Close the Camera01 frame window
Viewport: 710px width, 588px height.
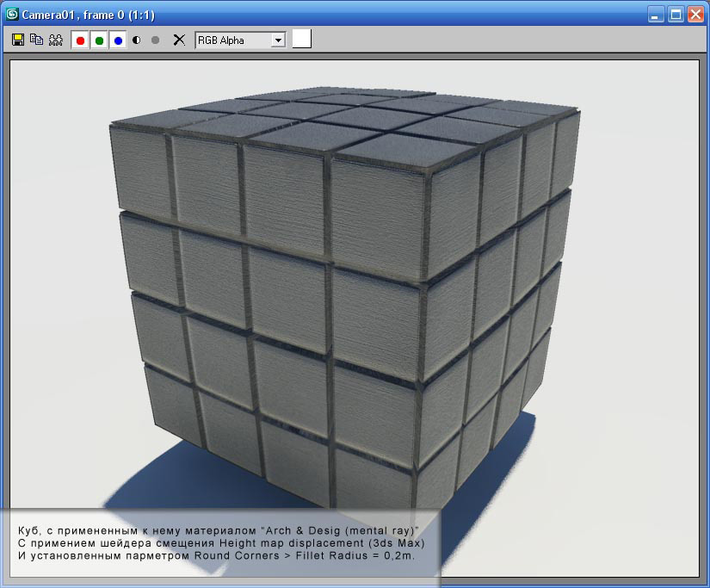pyautogui.click(x=695, y=14)
